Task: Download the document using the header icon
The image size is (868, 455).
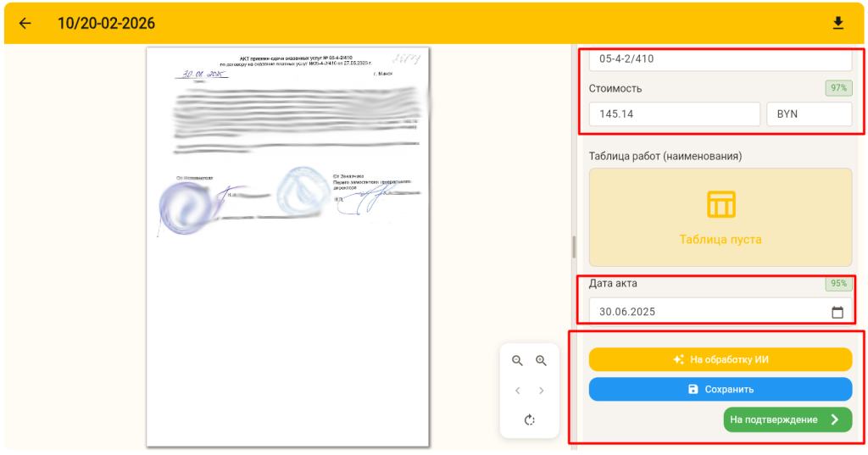Action: pos(838,23)
